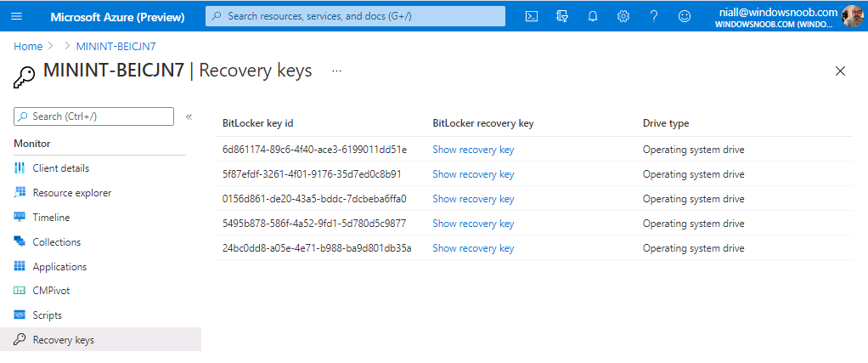Show recovery key for 6d861174 key id
The width and height of the screenshot is (868, 363).
point(473,150)
